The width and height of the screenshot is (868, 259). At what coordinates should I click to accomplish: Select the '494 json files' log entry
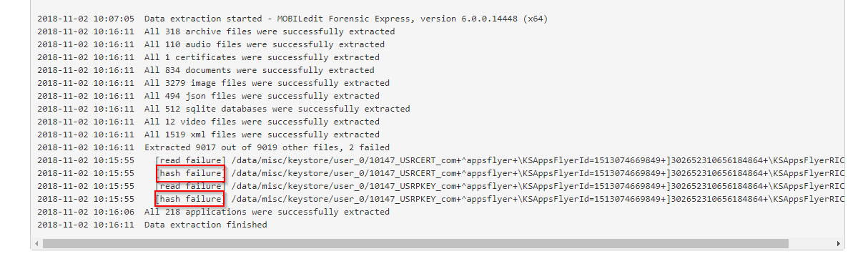[x=208, y=96]
